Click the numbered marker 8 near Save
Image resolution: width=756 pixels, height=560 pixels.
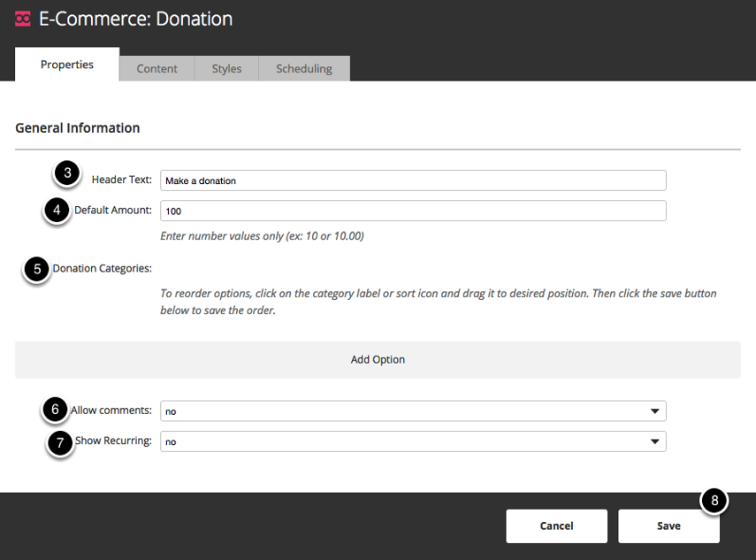coord(714,501)
